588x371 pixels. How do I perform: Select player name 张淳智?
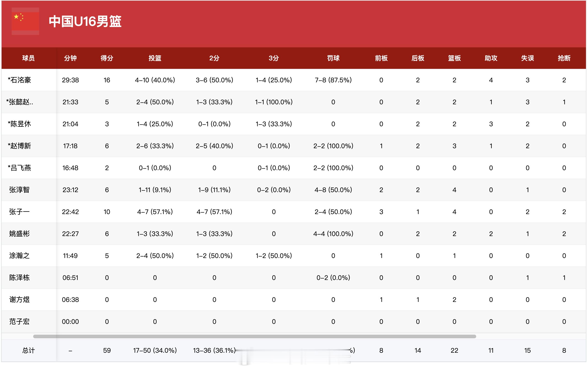tap(19, 190)
